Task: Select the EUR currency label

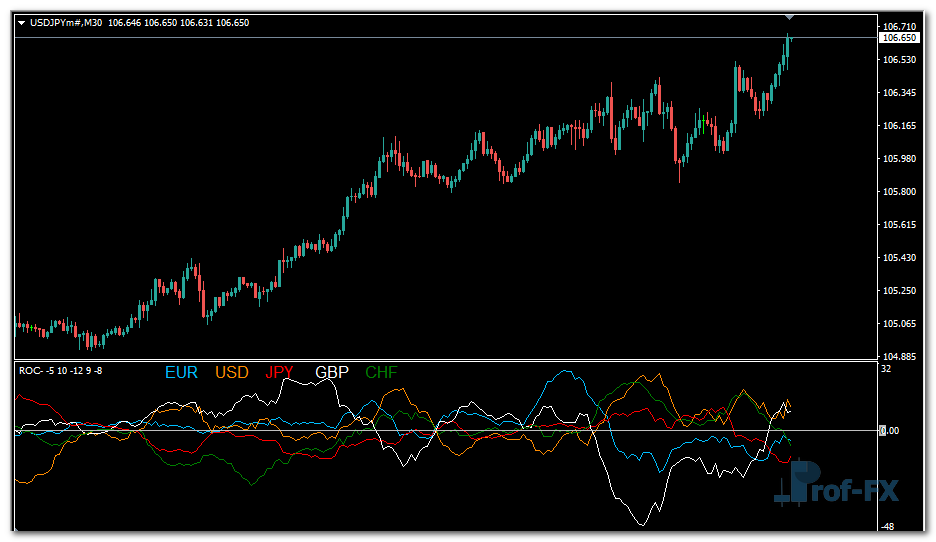Action: point(181,372)
